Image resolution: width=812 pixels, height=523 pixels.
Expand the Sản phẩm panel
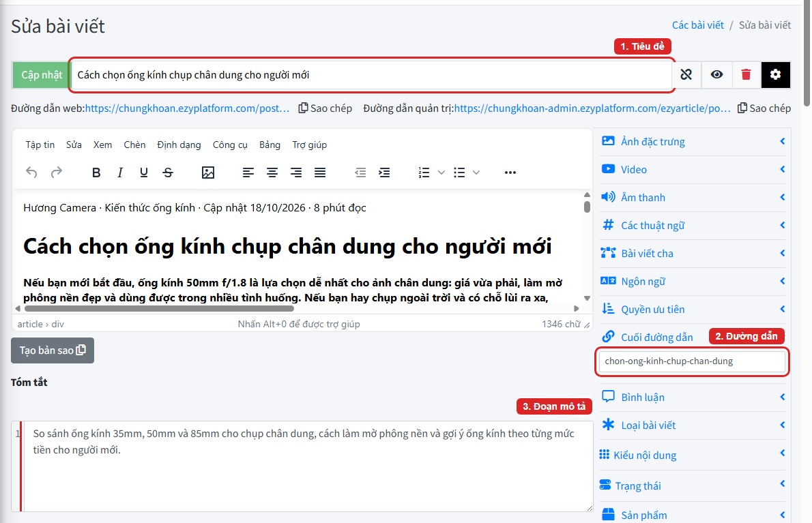693,515
